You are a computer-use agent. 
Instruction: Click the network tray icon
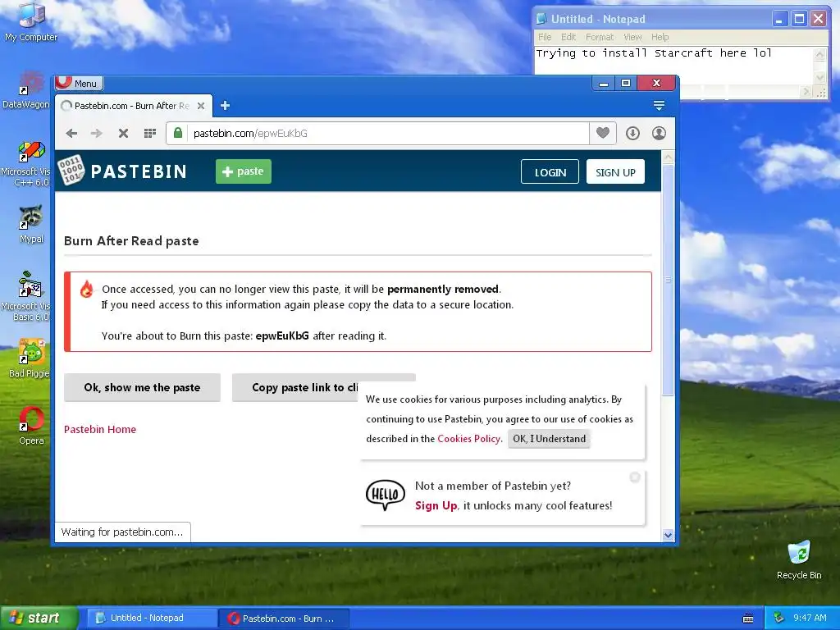point(779,618)
